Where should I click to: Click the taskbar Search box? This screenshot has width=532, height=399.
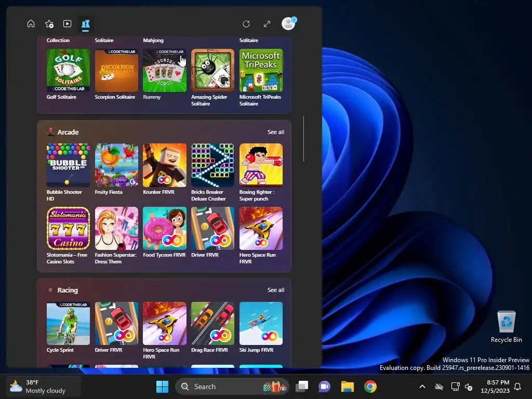point(232,387)
